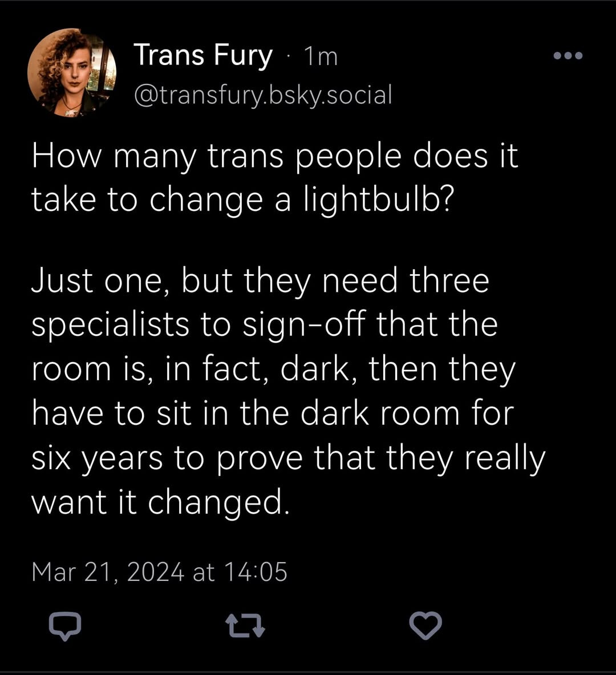Click the word 'specialists' in the post
The width and height of the screenshot is (616, 675).
pos(110,326)
